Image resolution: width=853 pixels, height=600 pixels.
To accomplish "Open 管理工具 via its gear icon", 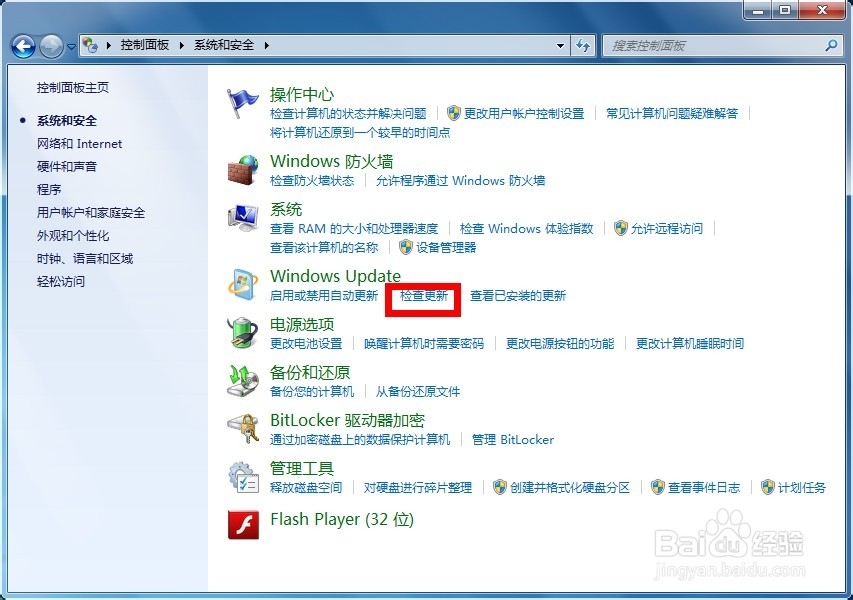I will (243, 478).
